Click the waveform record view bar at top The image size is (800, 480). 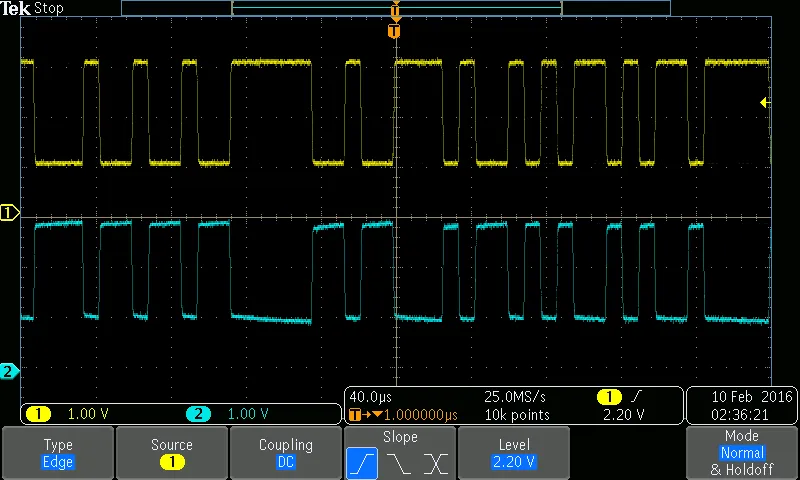(395, 8)
